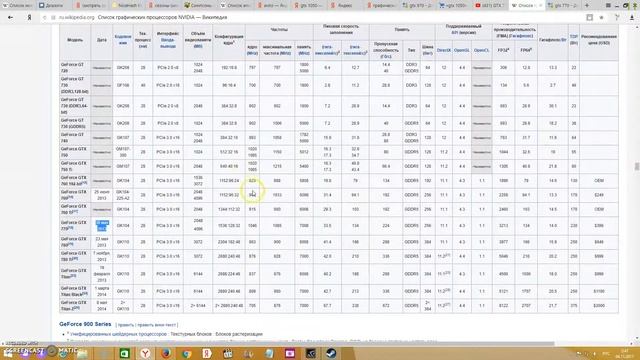Open the Windows Start button
The height and width of the screenshot is (360, 640).
pos(8,353)
